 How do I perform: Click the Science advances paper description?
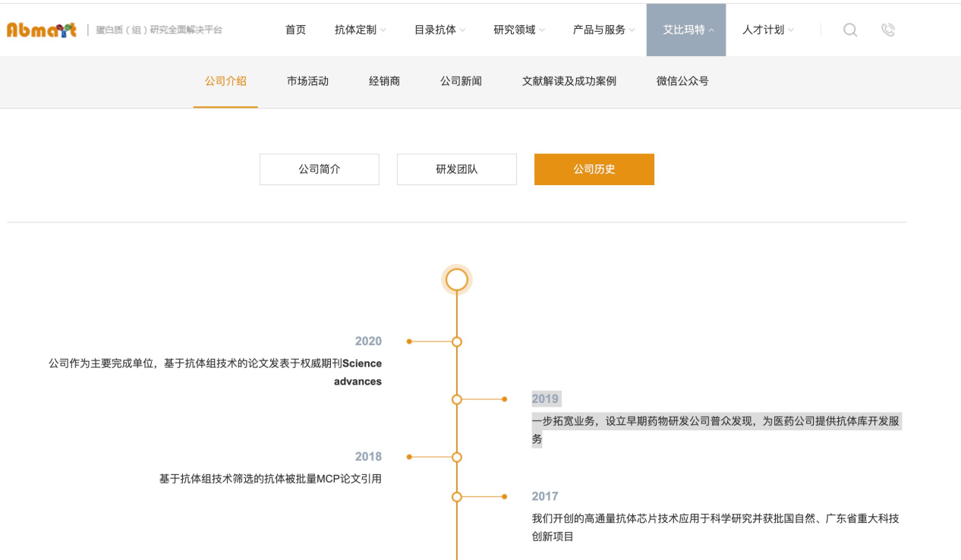(216, 373)
